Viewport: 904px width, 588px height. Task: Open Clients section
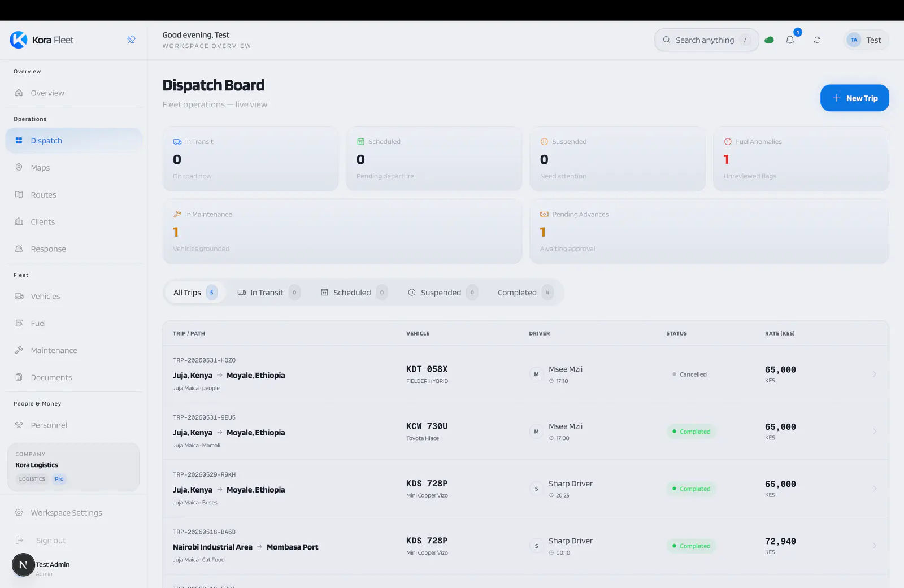point(74,222)
